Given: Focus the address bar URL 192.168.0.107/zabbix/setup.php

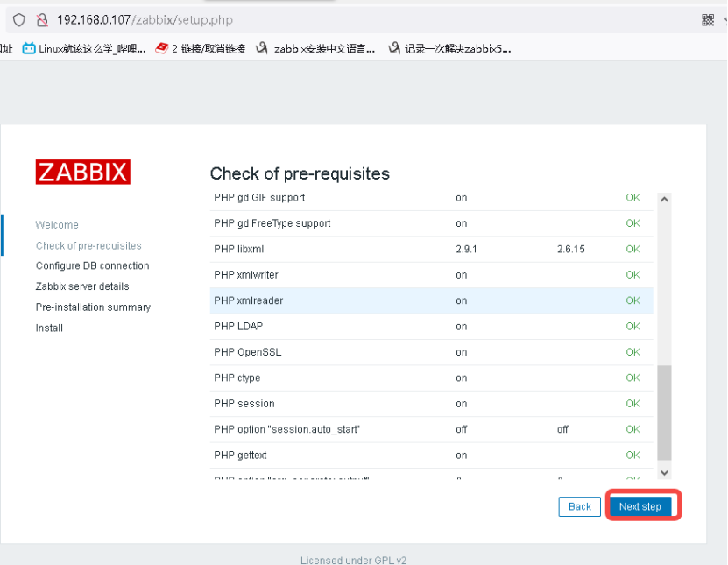Looking at the screenshot, I should click(x=145, y=20).
